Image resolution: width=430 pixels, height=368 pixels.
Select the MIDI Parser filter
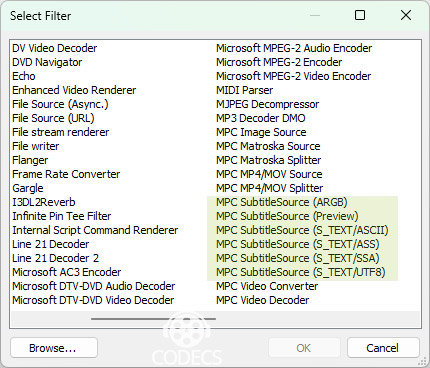[245, 90]
